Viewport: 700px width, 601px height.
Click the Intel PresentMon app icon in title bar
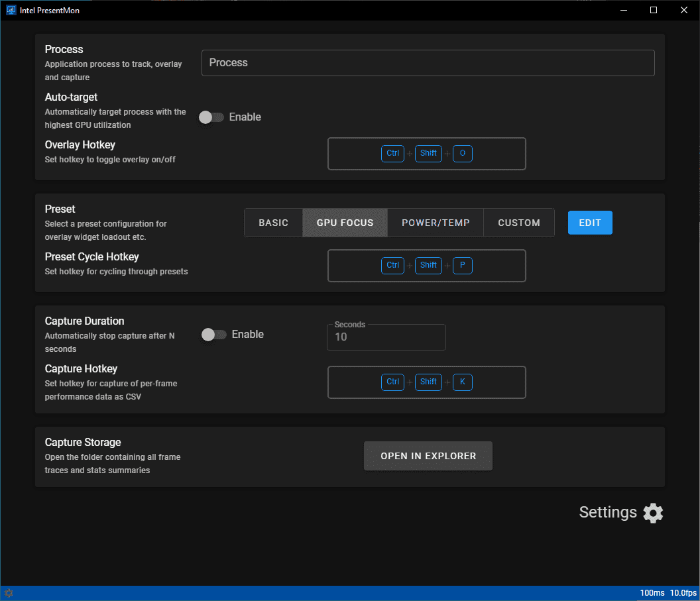click(11, 10)
